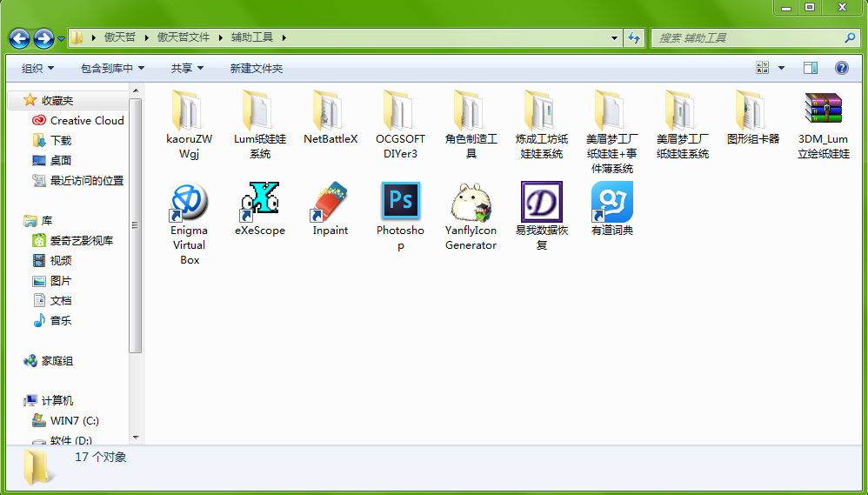Open 最近访问的位置 in sidebar
Viewport: 868px width, 495px height.
77,180
